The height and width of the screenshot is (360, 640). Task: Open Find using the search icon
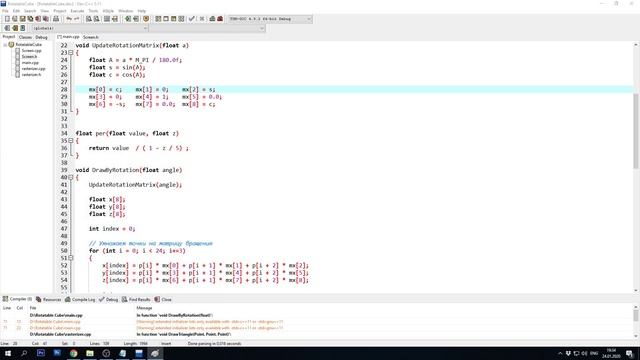[89, 19]
